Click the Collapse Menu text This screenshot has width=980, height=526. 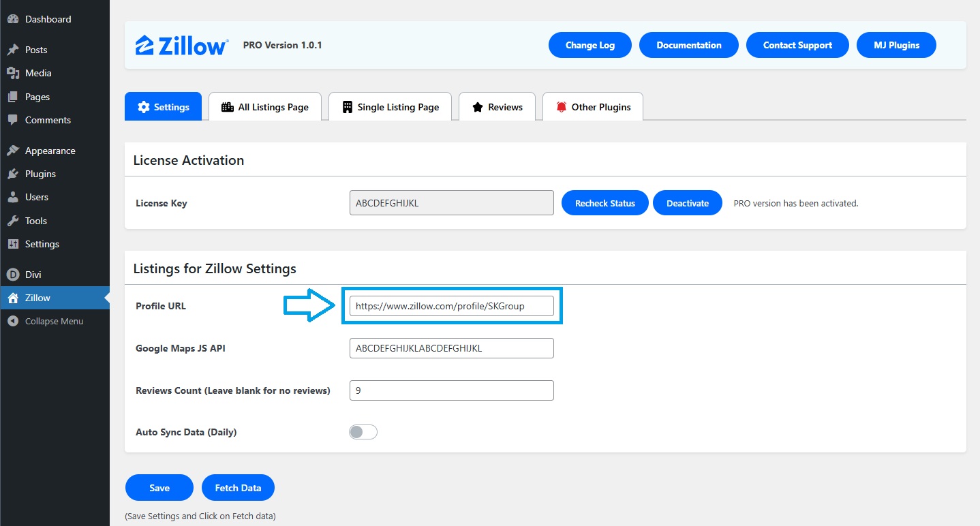[x=55, y=321]
